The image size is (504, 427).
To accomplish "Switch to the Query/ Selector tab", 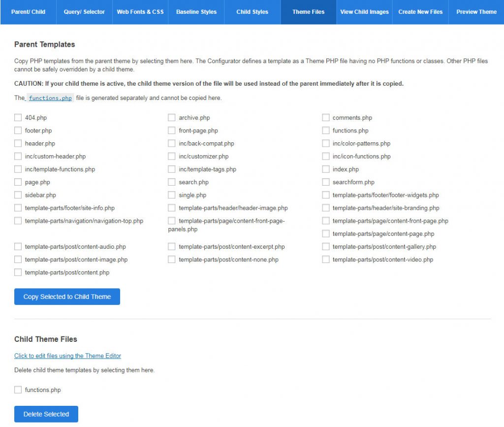I will pyautogui.click(x=84, y=12).
